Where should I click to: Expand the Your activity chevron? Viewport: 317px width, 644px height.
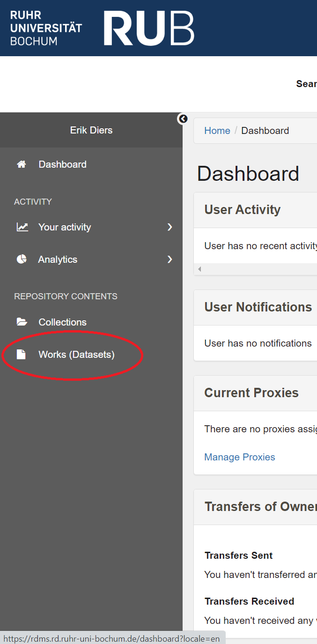[170, 227]
